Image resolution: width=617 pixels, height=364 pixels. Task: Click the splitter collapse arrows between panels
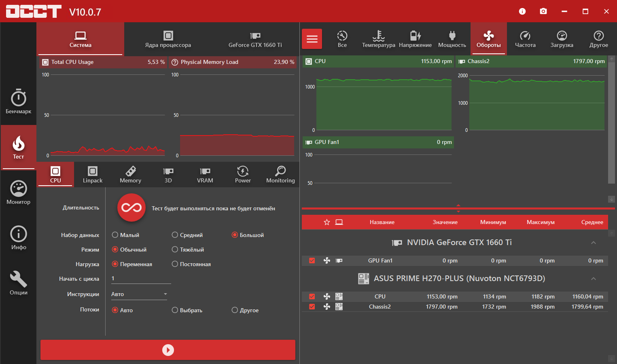(458, 208)
